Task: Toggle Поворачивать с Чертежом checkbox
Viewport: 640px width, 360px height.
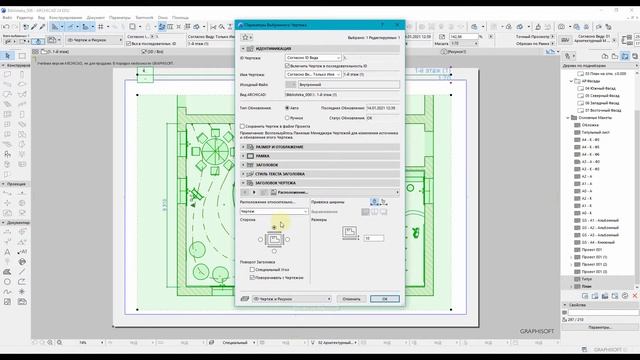Action: [x=252, y=278]
